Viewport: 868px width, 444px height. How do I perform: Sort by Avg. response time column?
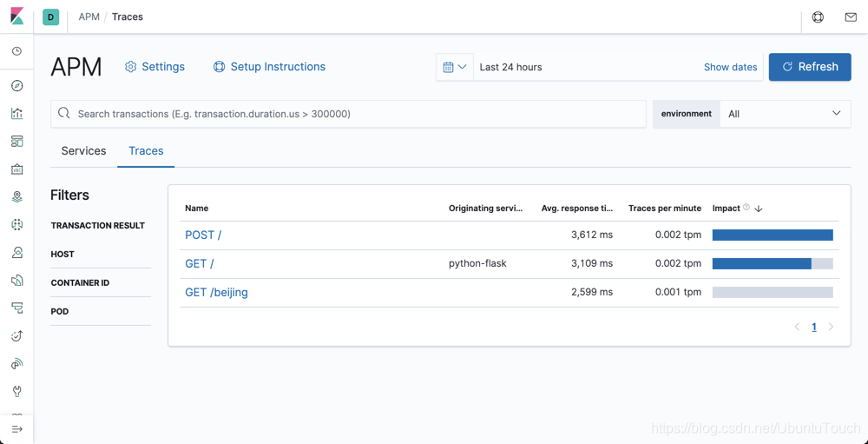(x=577, y=209)
